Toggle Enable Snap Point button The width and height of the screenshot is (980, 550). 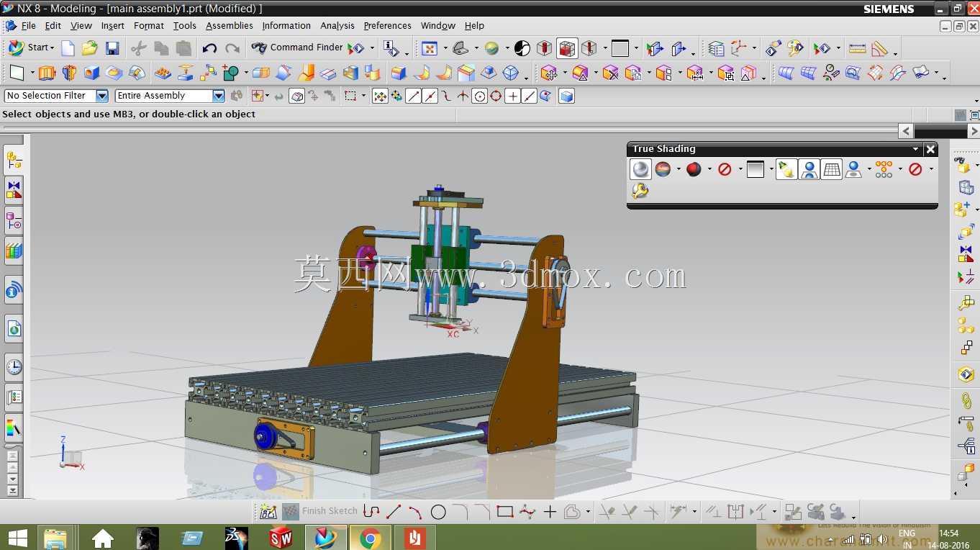point(380,96)
